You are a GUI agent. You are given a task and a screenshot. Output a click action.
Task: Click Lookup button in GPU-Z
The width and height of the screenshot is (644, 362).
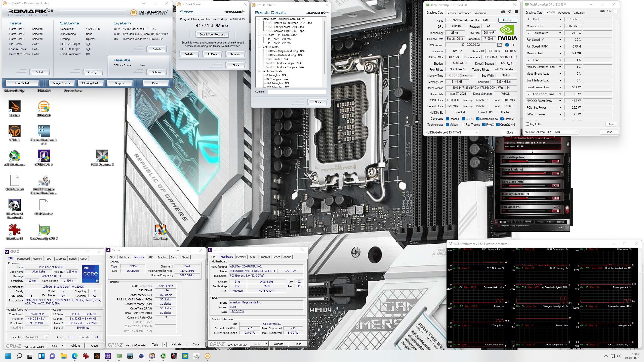tap(507, 20)
